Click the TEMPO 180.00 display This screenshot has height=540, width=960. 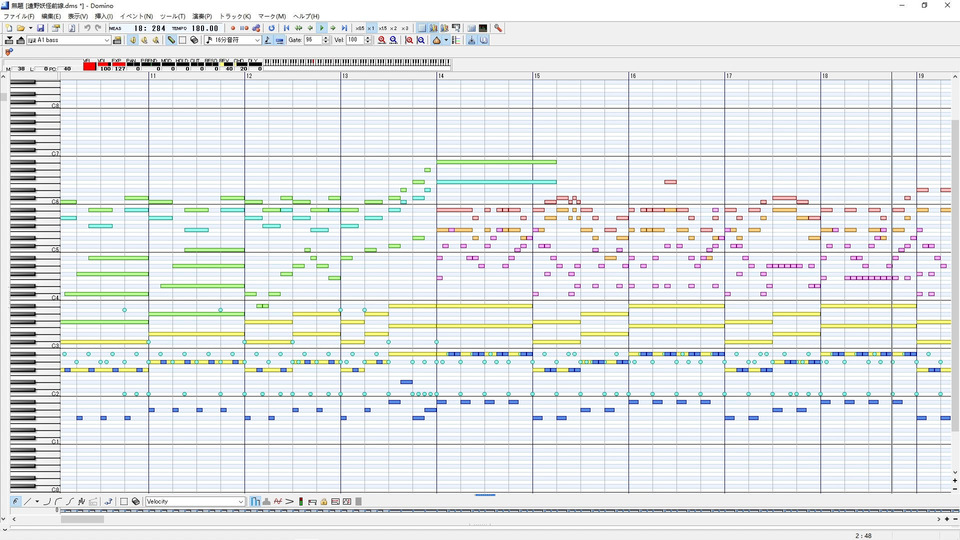click(x=196, y=28)
